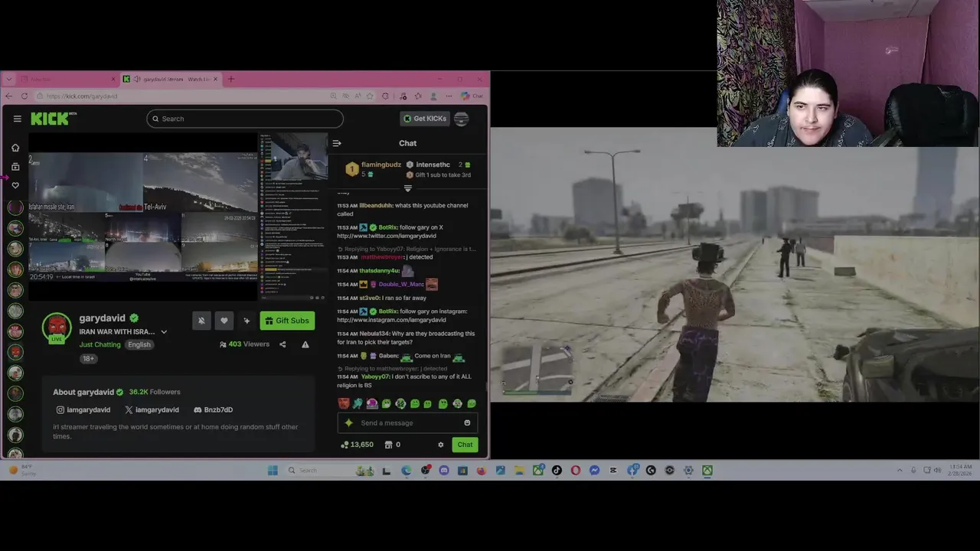Open Discord from the taskbar

(x=444, y=471)
